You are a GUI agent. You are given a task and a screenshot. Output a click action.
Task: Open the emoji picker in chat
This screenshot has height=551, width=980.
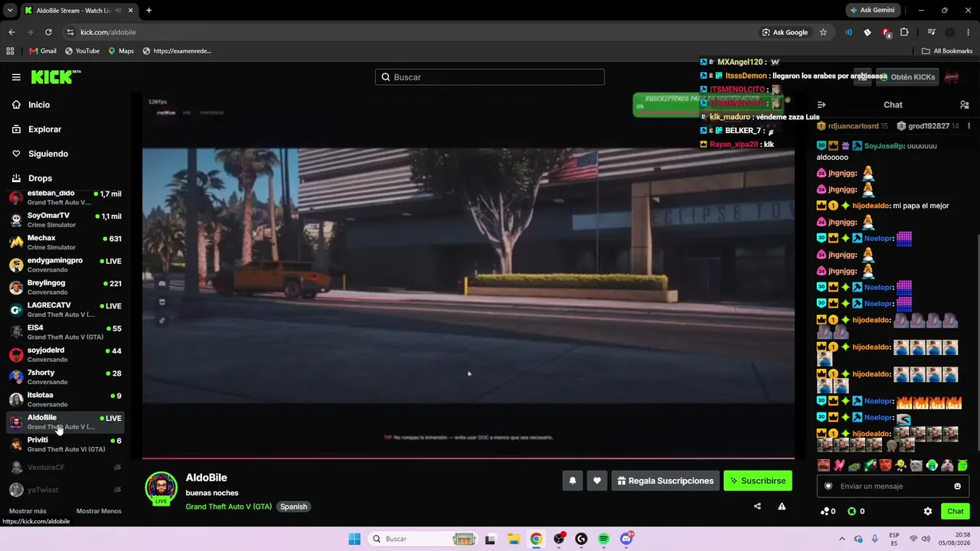[x=957, y=486]
